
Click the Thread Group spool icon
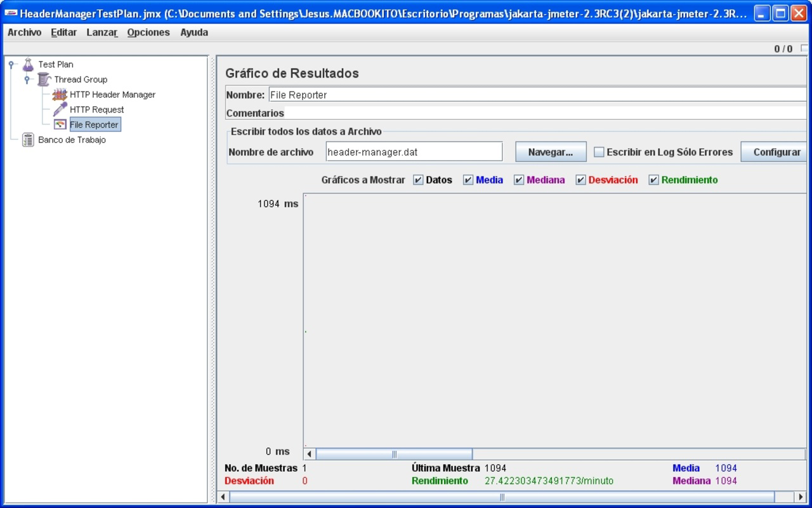pyautogui.click(x=44, y=79)
